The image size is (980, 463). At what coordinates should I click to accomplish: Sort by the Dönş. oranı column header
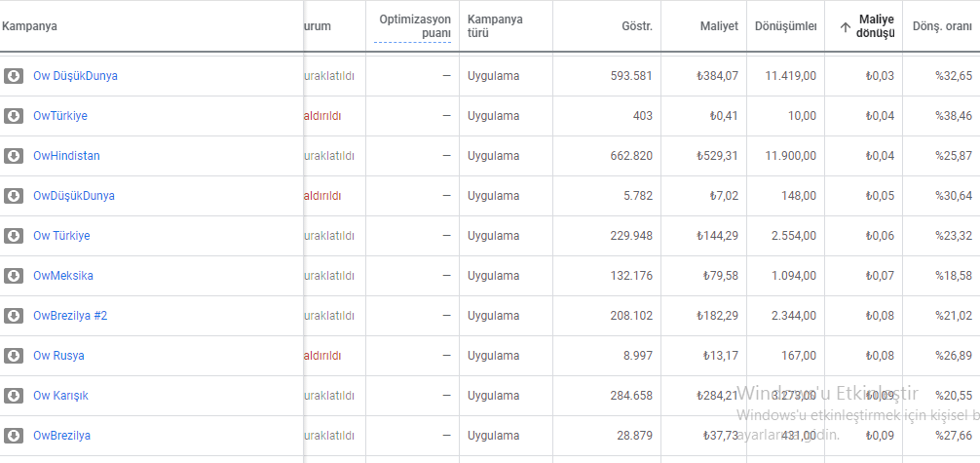coord(943,26)
